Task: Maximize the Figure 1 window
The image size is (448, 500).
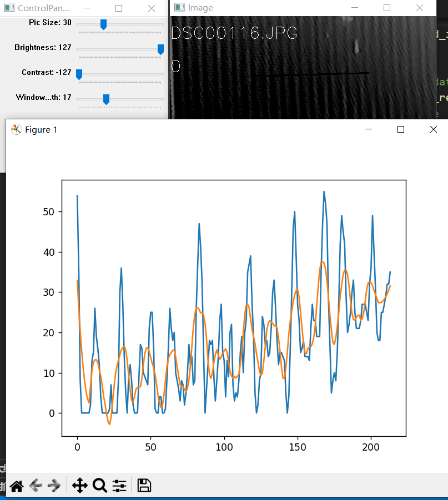Action: [x=401, y=129]
